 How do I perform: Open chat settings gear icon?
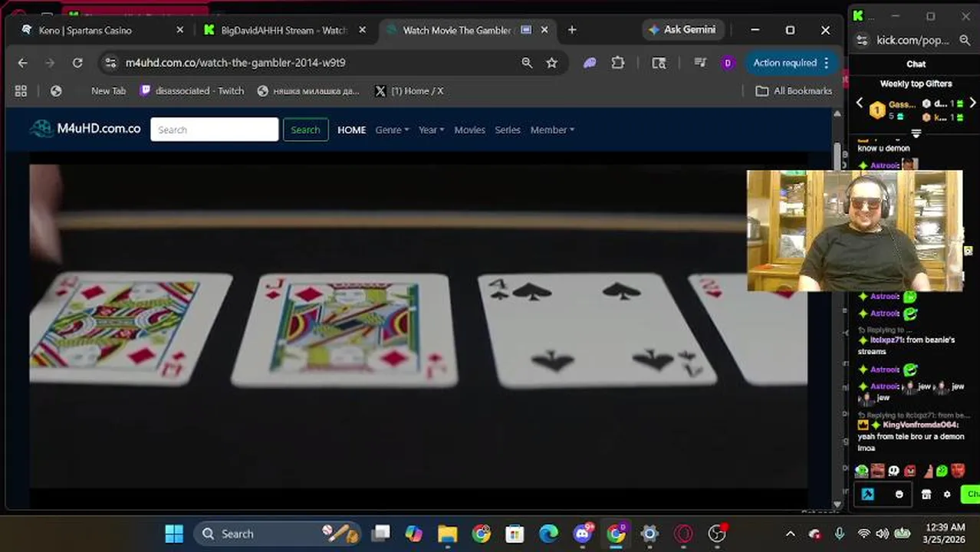tap(947, 495)
